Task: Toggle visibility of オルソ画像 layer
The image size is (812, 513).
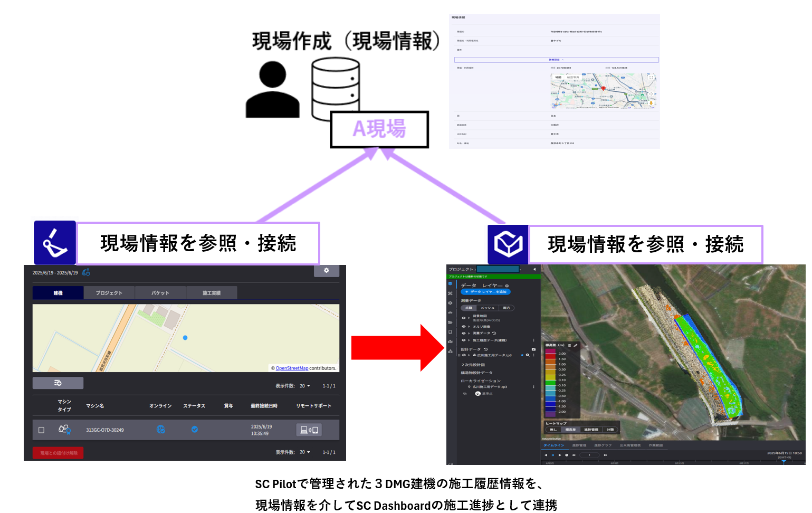Action: [464, 326]
